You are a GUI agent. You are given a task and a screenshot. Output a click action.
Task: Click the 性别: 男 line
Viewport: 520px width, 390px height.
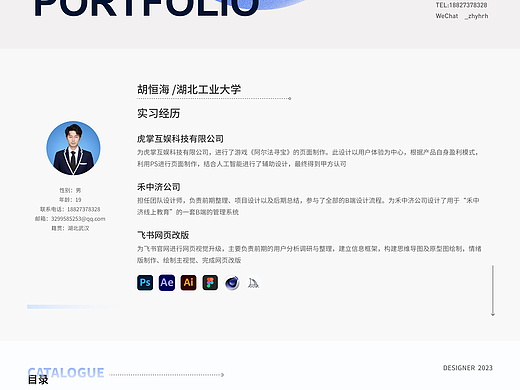point(70,190)
